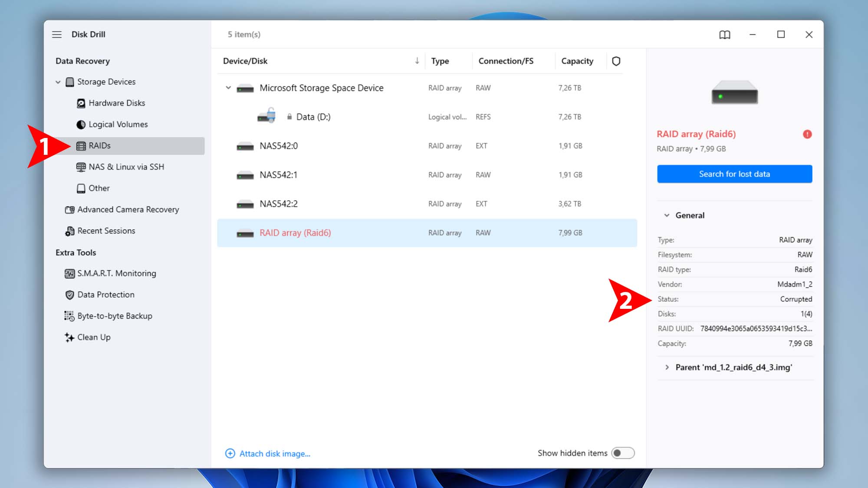
Task: Select Other under Storage Devices
Action: 99,188
